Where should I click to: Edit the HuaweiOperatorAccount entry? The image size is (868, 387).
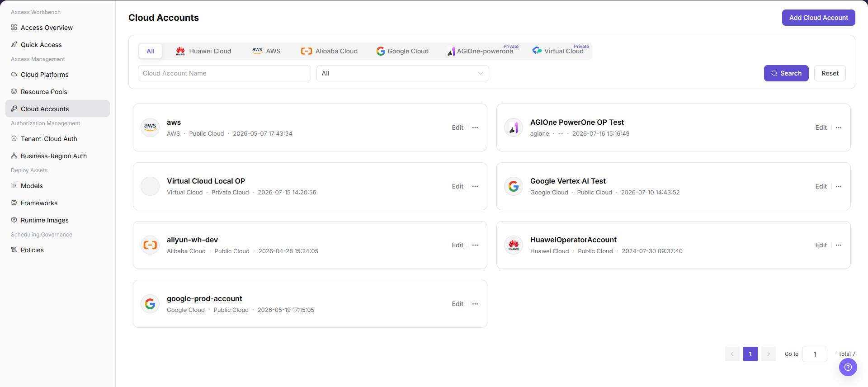tap(821, 245)
